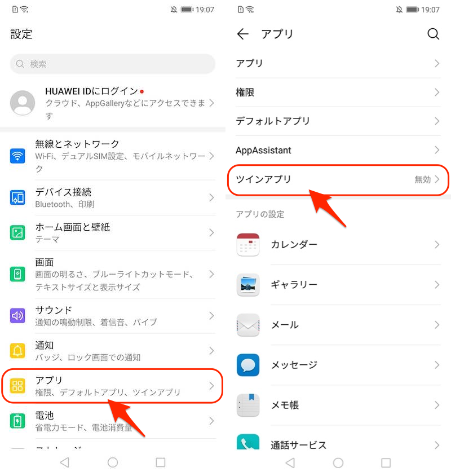Screen dimensions: 451x476
Task: Open the ギャラリー gallery app icon
Action: point(248,285)
